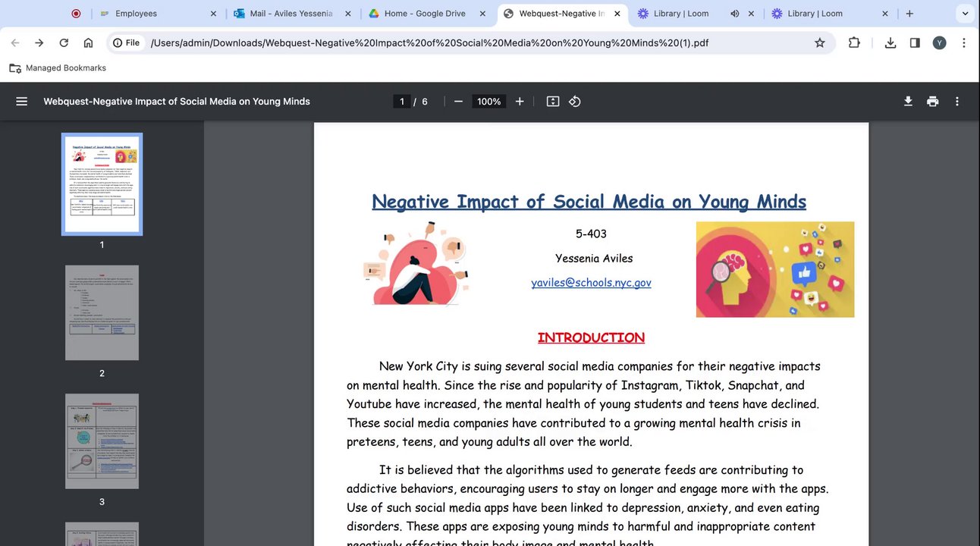Screen dimensions: 980x546
Task: Go forward in browser history
Action: click(39, 43)
